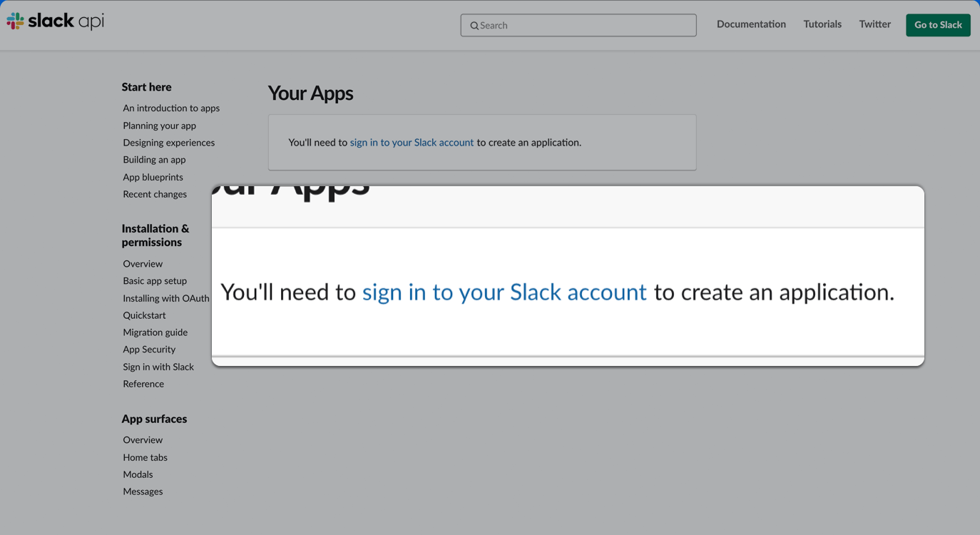Click the Start here heading

point(146,87)
